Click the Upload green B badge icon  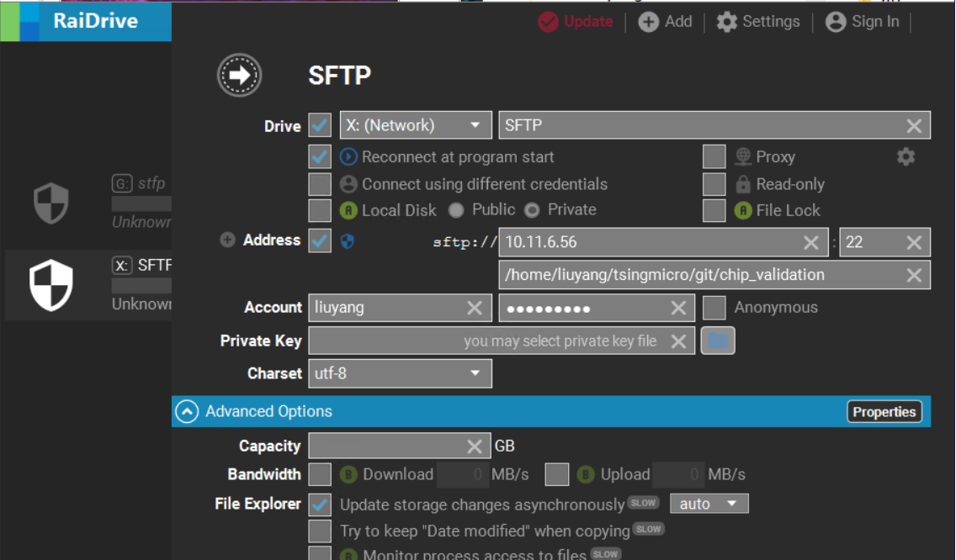coord(586,474)
